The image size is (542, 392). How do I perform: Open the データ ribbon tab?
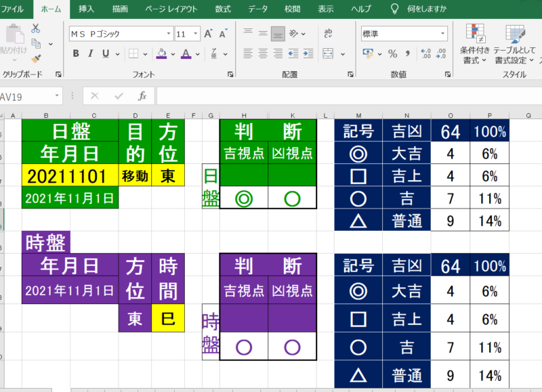tap(257, 9)
